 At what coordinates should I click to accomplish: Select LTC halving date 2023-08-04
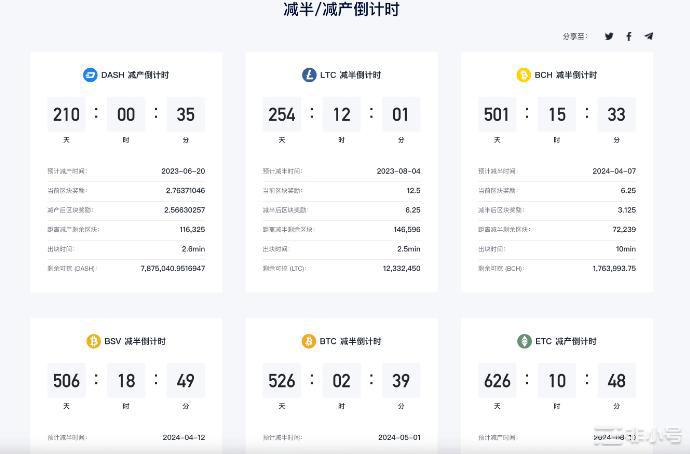coord(398,171)
